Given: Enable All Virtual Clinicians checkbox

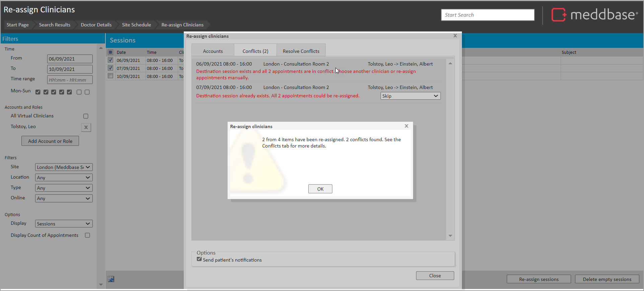Looking at the screenshot, I should pos(86,116).
